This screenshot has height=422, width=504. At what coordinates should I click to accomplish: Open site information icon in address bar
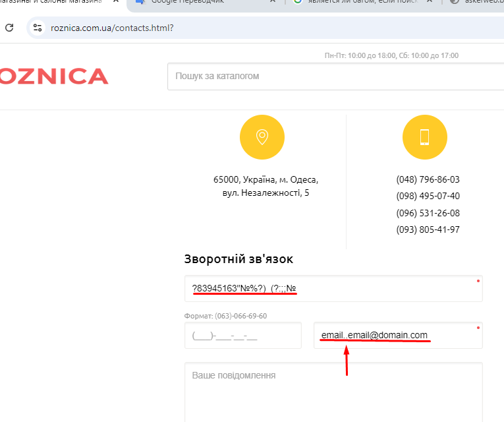pos(38,28)
